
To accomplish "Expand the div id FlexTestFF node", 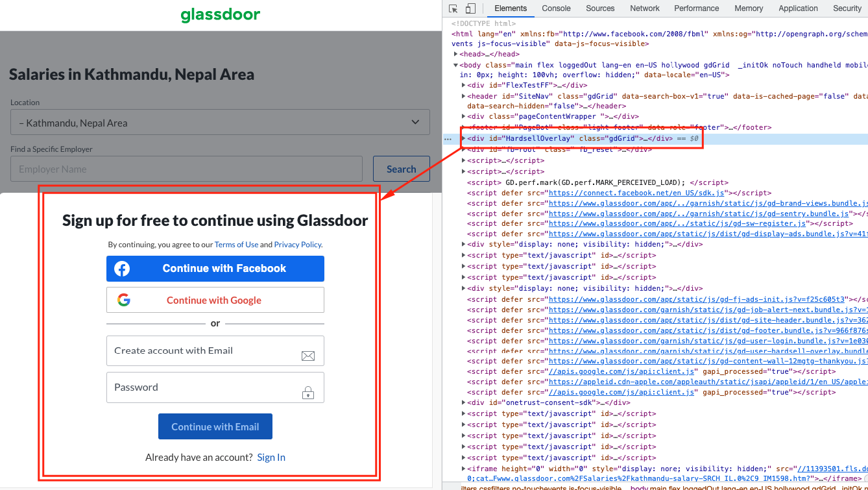I will 463,85.
